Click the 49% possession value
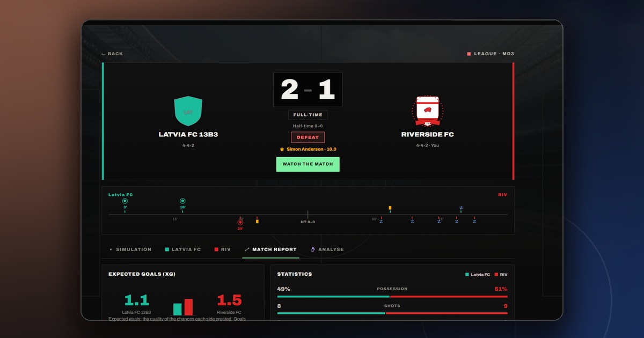 click(283, 289)
